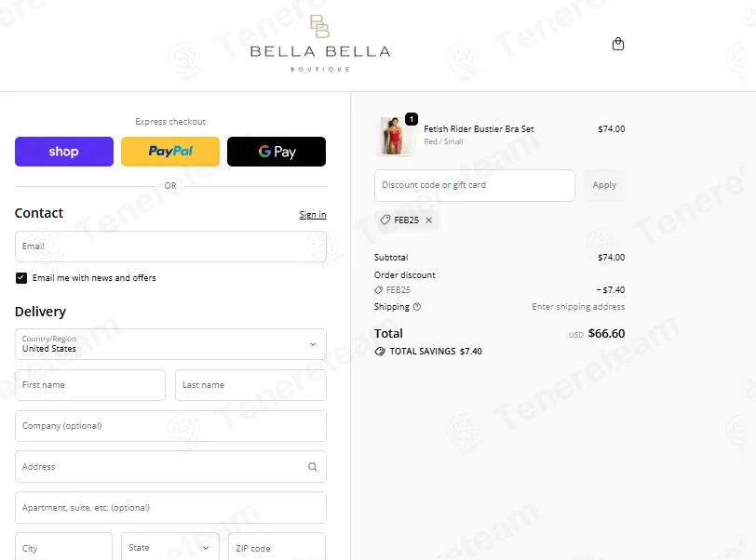Viewport: 756px width, 560px height.
Task: Focus the ZIP code field
Action: coord(277,548)
